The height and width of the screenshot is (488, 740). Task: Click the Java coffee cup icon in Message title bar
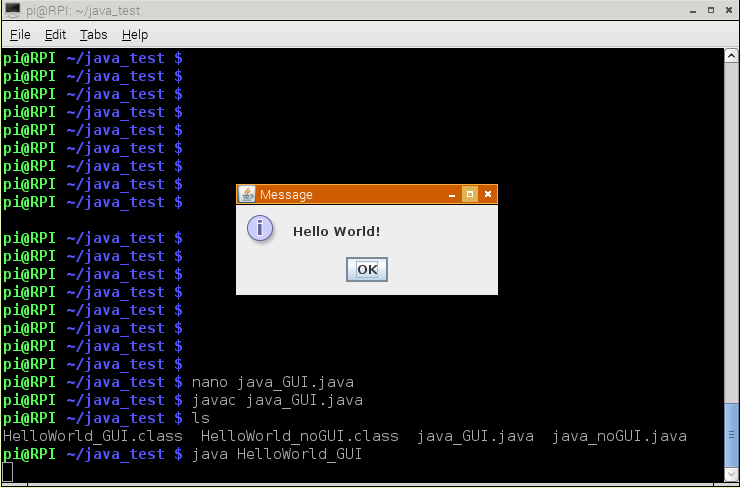coord(247,194)
